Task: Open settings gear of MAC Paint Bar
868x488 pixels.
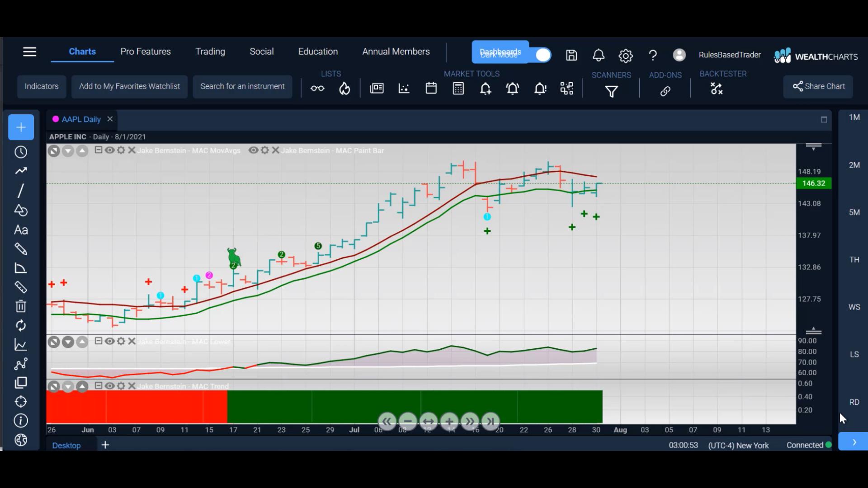Action: pyautogui.click(x=264, y=150)
